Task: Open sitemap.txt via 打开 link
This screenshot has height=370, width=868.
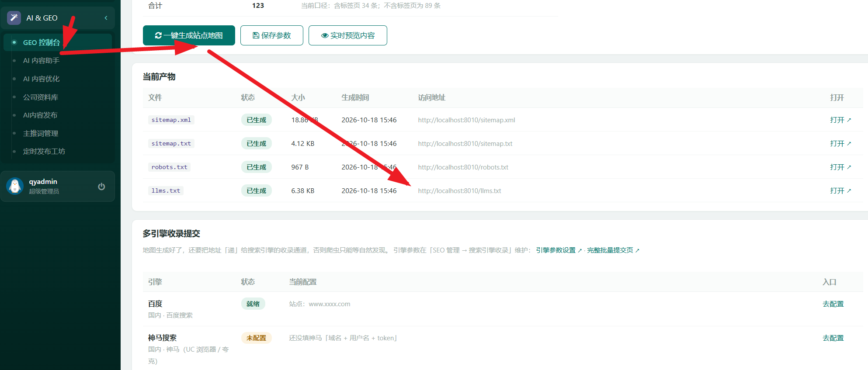Action: [840, 143]
